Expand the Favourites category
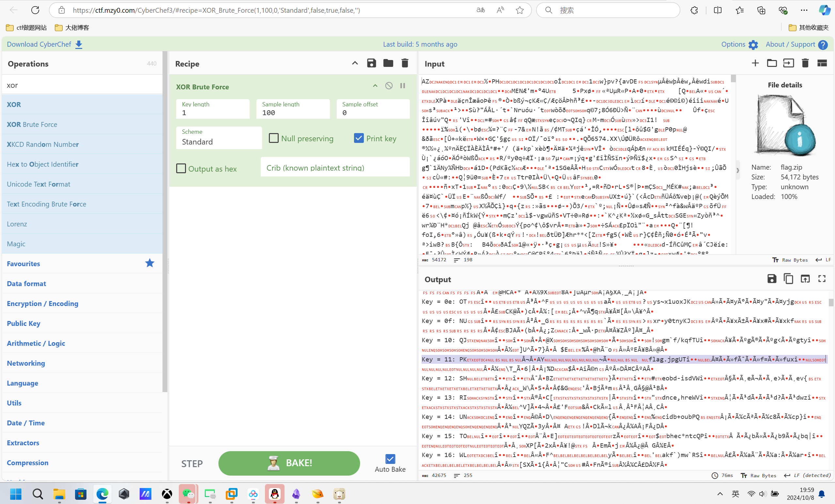The image size is (835, 504). 82,264
